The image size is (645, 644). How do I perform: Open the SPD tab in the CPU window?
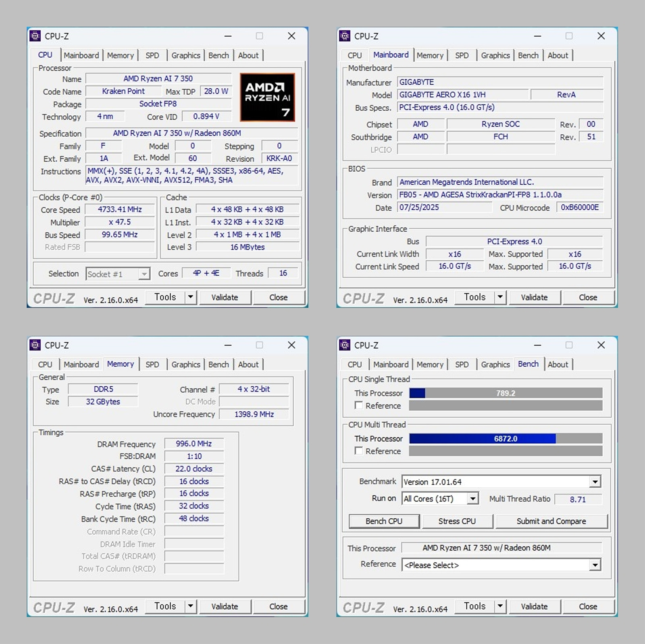pos(152,55)
